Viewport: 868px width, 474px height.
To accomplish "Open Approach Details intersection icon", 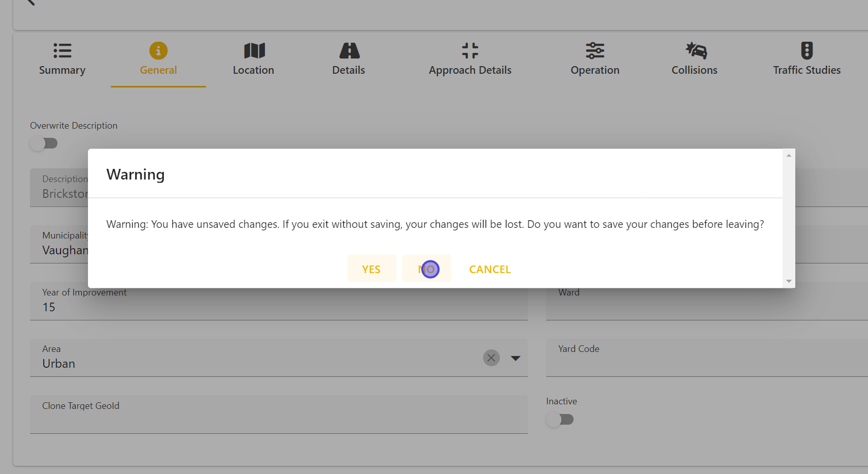I will tap(470, 50).
